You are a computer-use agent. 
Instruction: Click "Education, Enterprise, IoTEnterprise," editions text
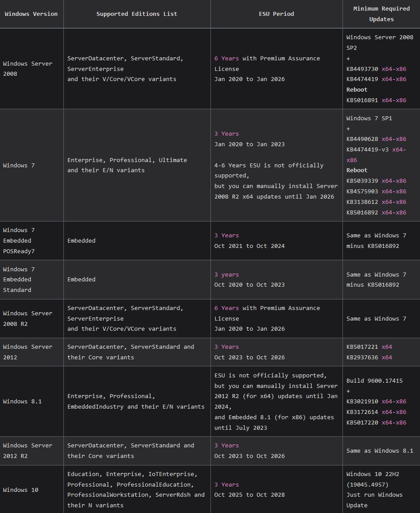tap(133, 474)
